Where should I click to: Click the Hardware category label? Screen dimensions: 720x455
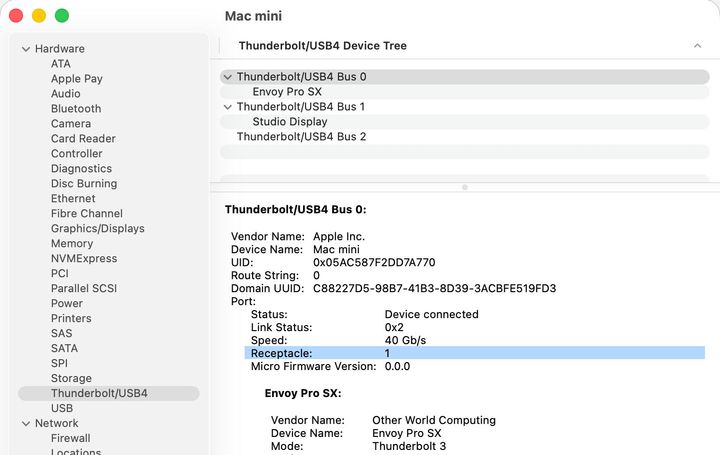[x=60, y=49]
